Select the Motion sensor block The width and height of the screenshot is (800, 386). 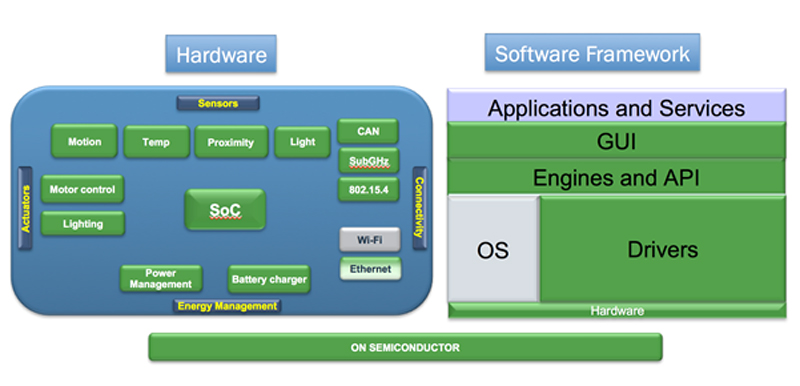(x=84, y=141)
